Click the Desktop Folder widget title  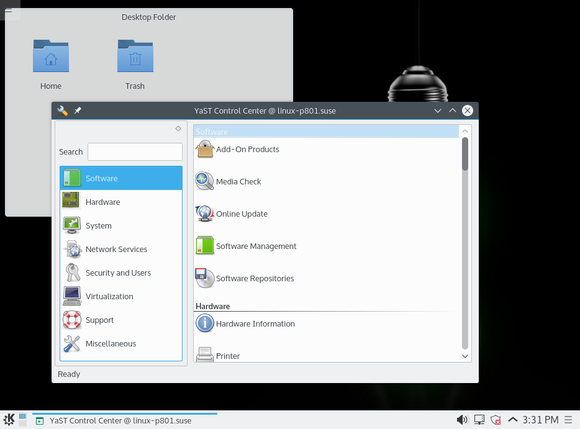pyautogui.click(x=149, y=17)
